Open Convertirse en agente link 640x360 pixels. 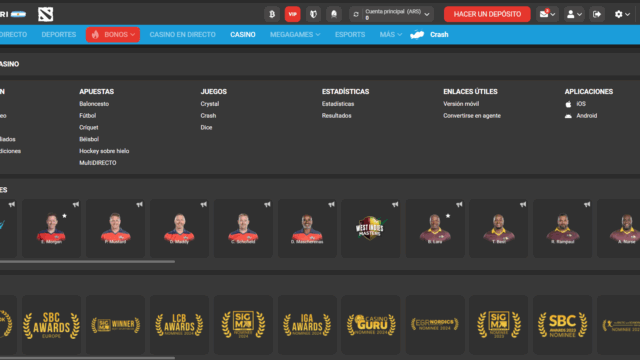tap(472, 116)
